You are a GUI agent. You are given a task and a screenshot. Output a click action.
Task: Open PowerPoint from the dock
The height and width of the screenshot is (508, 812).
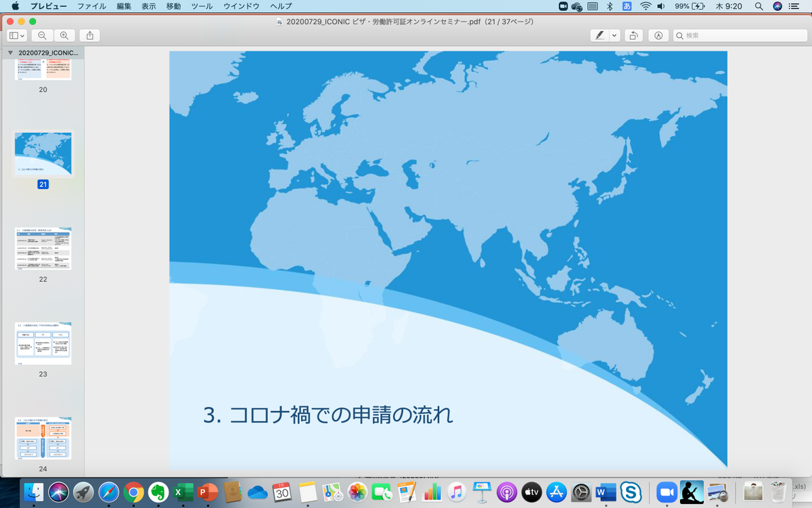point(208,492)
